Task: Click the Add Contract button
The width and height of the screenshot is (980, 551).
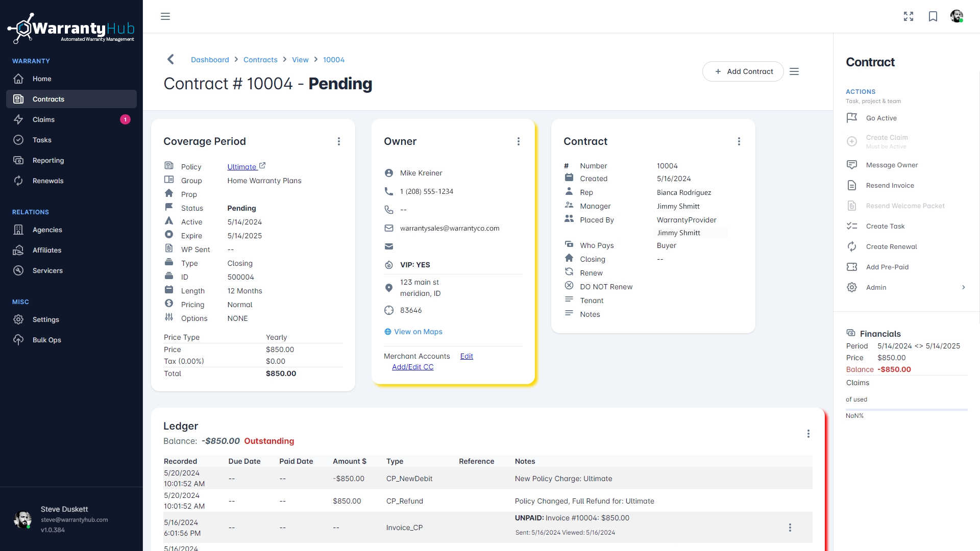Action: pyautogui.click(x=743, y=71)
